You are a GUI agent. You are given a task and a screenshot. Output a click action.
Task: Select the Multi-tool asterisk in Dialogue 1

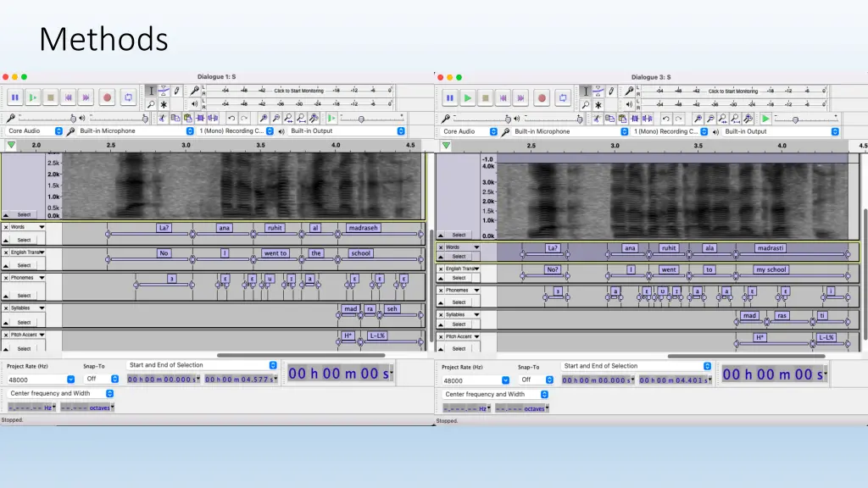click(164, 104)
